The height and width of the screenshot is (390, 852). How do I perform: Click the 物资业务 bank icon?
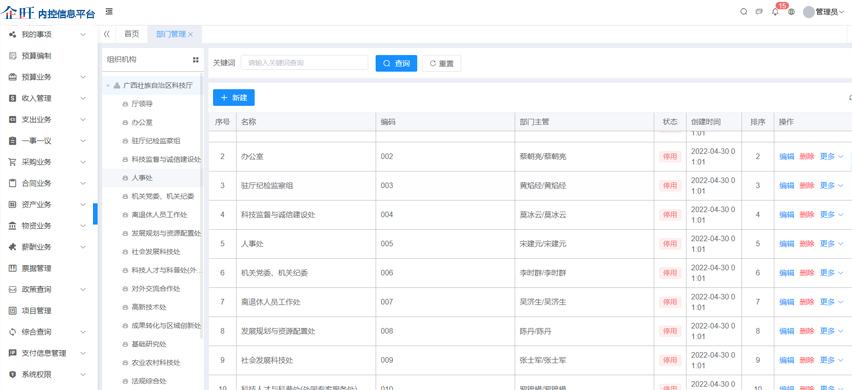12,225
